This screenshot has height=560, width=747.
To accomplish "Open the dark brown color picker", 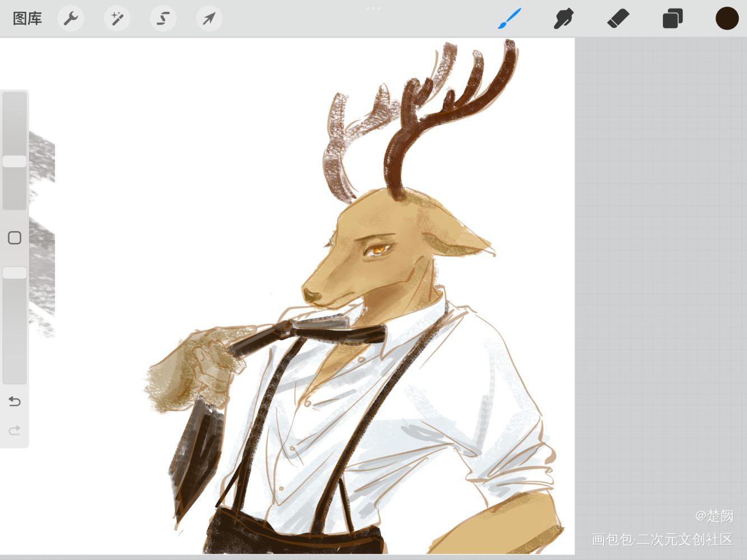I will coord(727,18).
